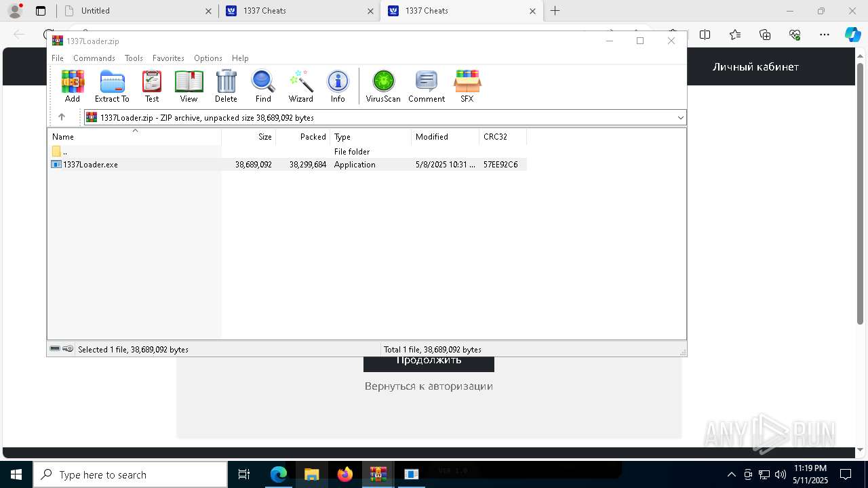Show hidden system tray icons

pos(731,474)
